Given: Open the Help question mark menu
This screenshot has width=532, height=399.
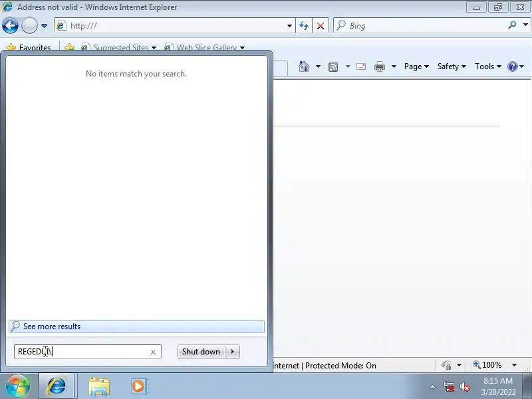Looking at the screenshot, I should point(516,66).
